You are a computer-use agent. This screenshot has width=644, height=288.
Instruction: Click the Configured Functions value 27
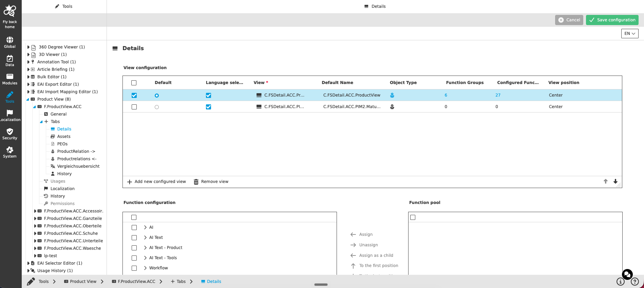[498, 95]
